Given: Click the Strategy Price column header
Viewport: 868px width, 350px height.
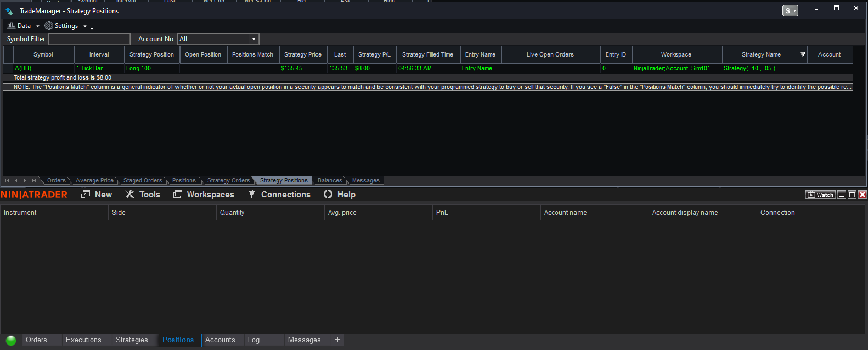Looking at the screenshot, I should click(303, 54).
